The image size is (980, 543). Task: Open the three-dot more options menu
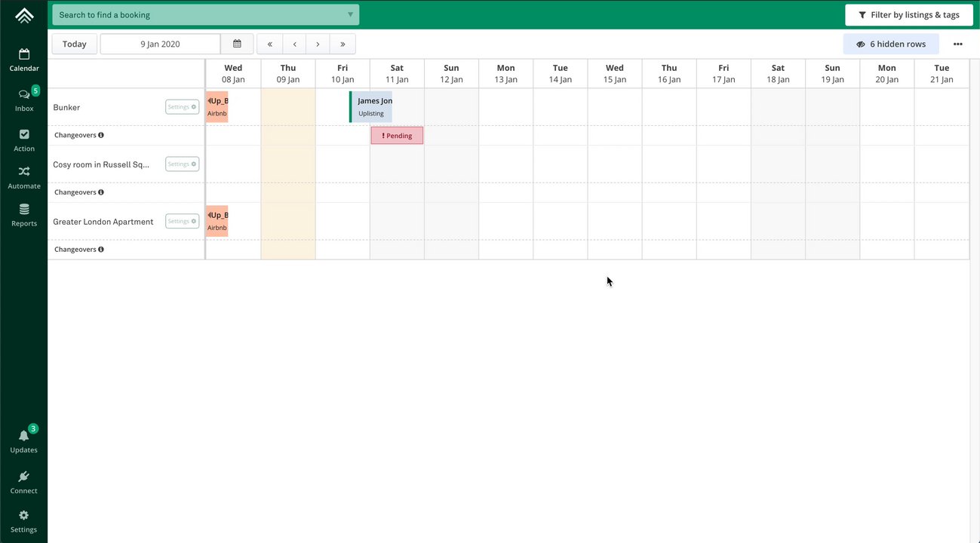(958, 44)
